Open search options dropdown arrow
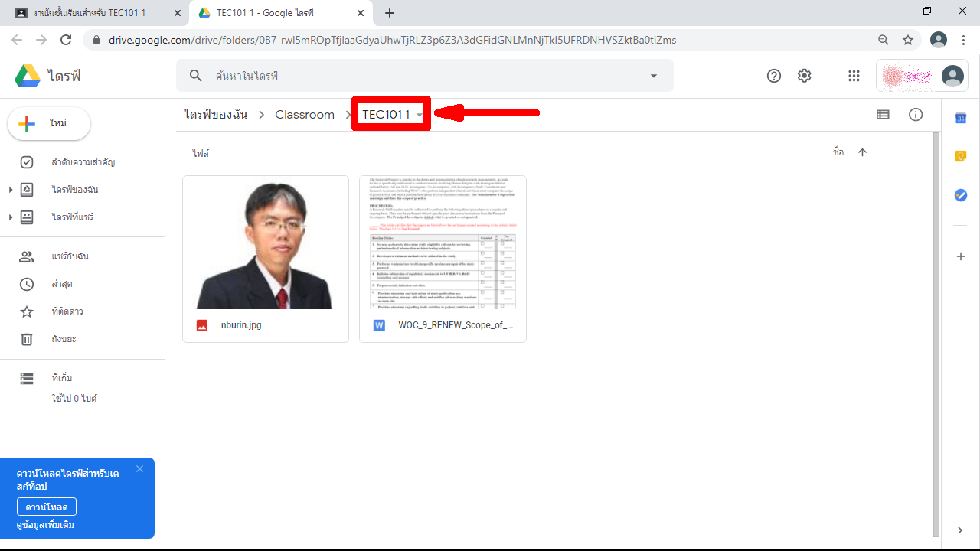Viewport: 980px width, 551px height. pos(654,76)
